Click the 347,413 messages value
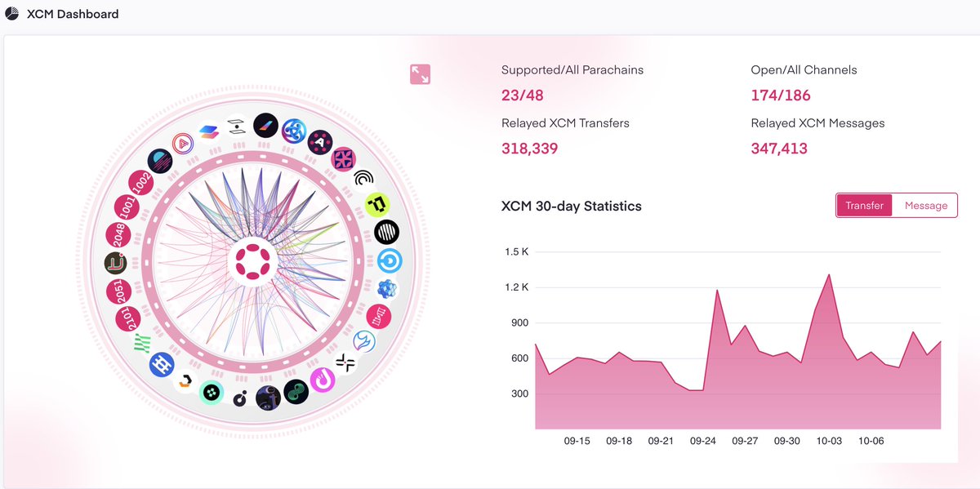This screenshot has width=980, height=489. pyautogui.click(x=779, y=149)
